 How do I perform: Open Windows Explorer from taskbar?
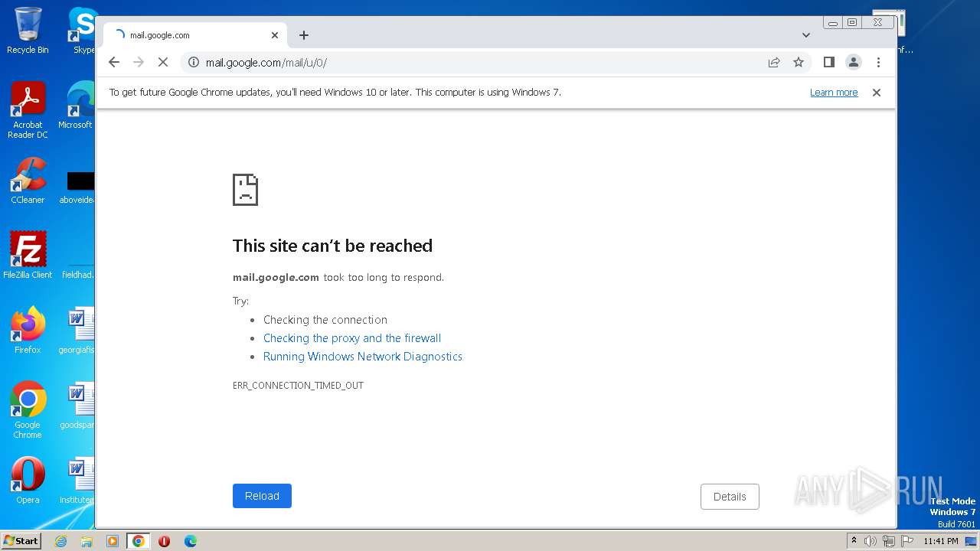[87, 541]
